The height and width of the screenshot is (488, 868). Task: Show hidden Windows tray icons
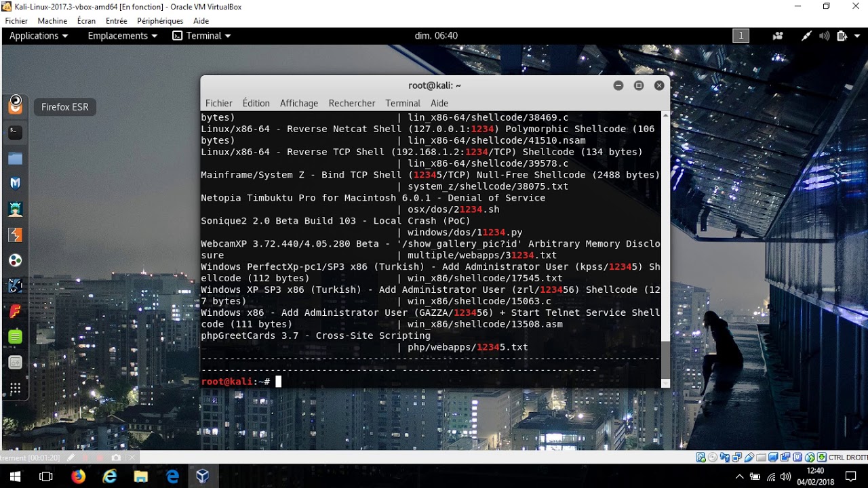[x=739, y=476]
